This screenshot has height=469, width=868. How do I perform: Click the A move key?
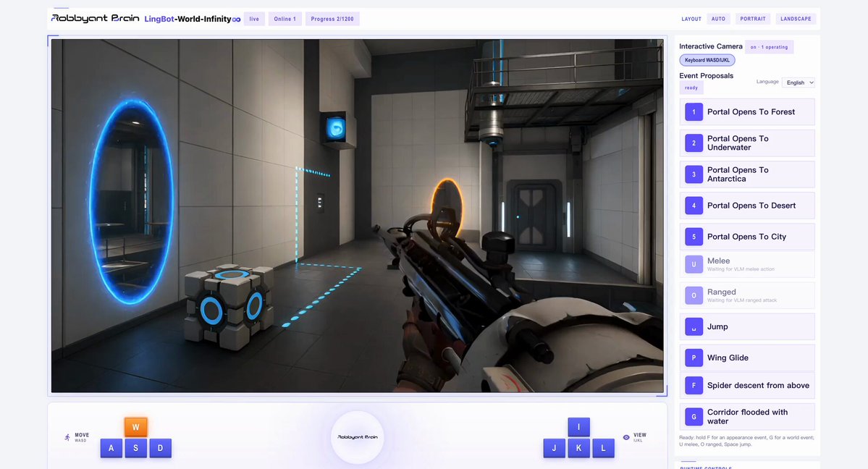coord(111,448)
